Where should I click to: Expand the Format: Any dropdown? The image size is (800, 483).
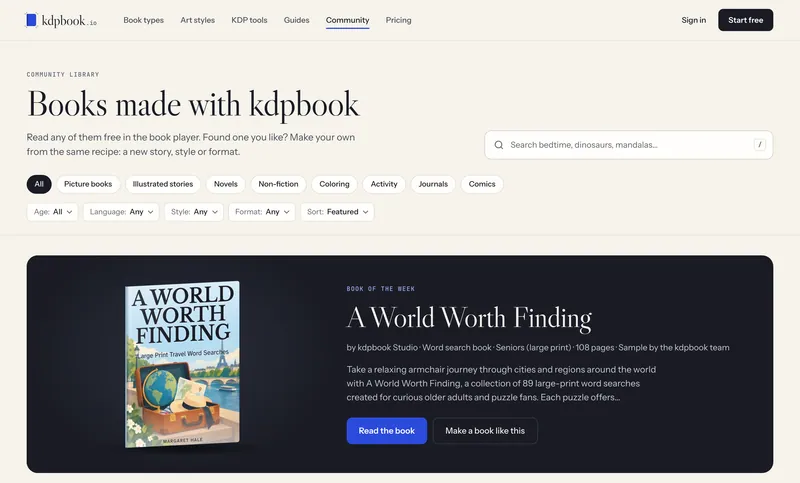[x=262, y=212]
